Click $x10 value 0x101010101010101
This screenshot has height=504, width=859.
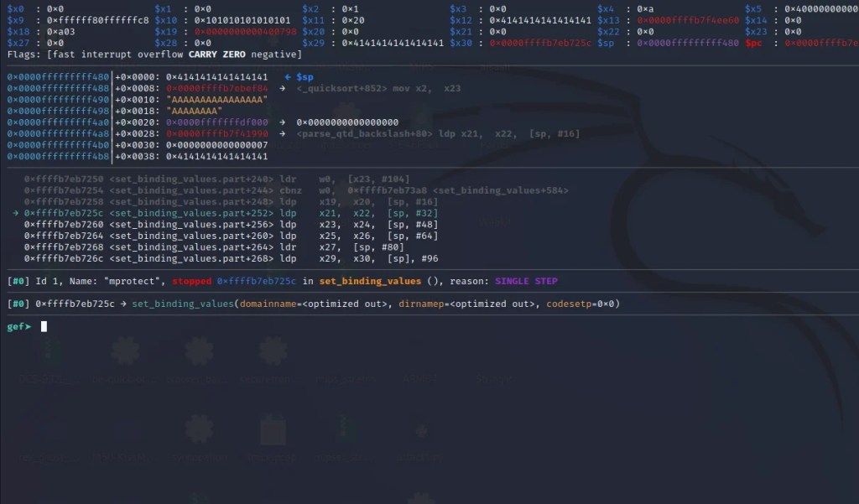(242, 21)
